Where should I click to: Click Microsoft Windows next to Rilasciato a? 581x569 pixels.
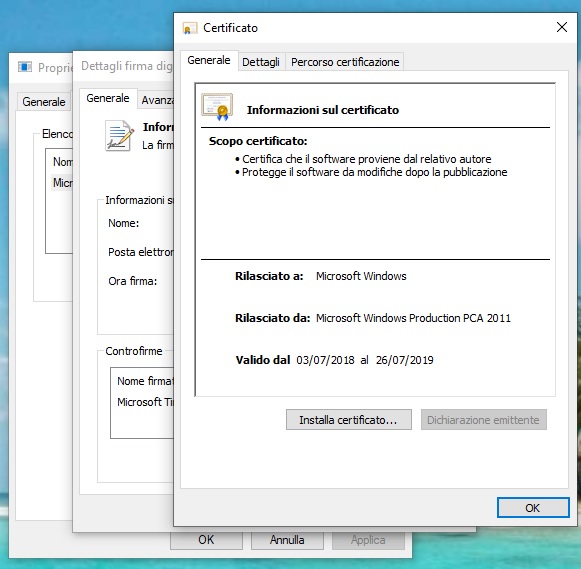tap(361, 276)
